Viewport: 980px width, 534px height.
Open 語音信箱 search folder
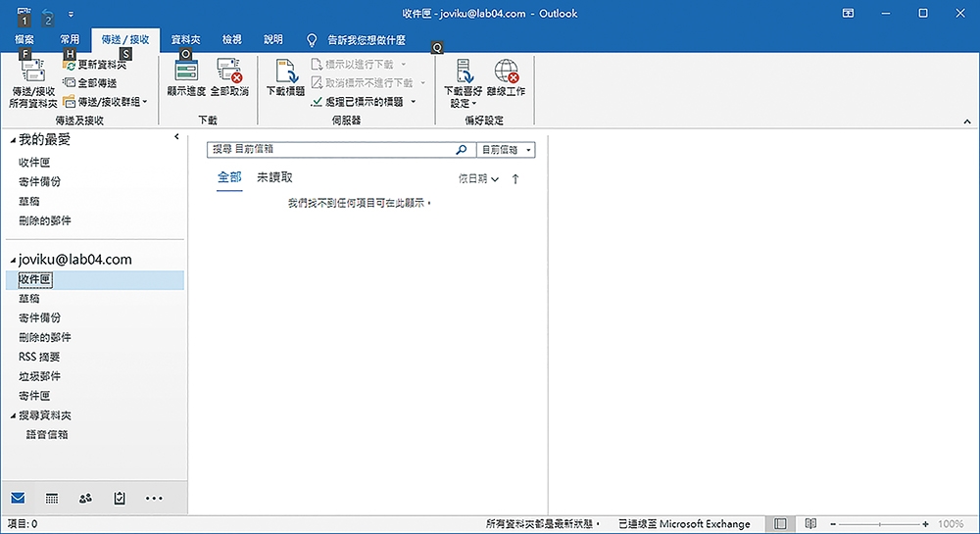[47, 435]
